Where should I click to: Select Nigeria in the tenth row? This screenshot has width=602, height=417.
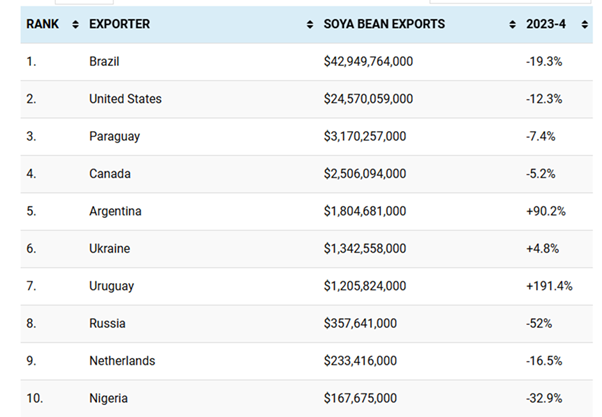tap(108, 399)
